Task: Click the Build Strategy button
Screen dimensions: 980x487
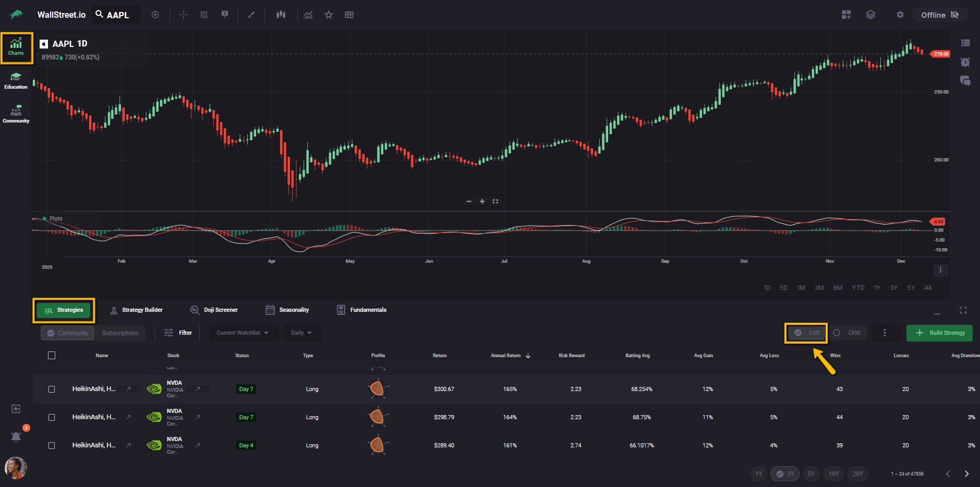Action: 939,333
